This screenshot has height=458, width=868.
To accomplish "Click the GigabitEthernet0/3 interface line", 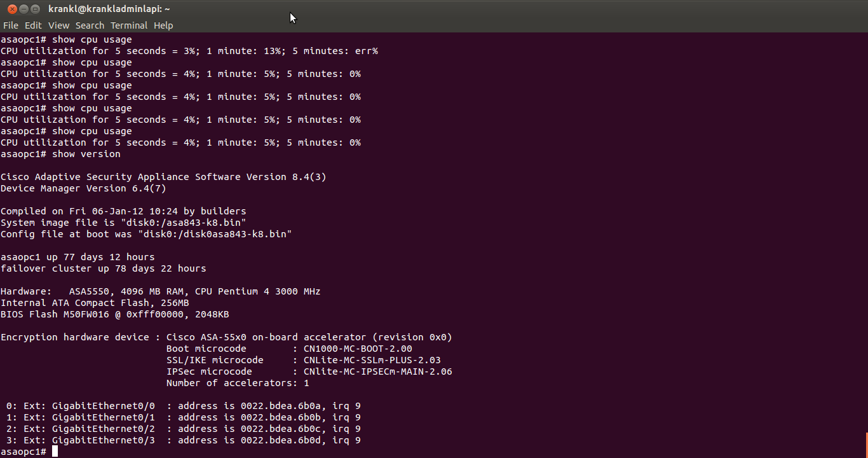I will (184, 440).
